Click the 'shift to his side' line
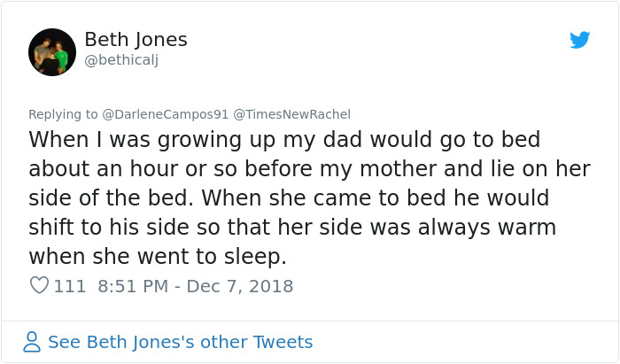This screenshot has height=364, width=620. click(x=292, y=228)
